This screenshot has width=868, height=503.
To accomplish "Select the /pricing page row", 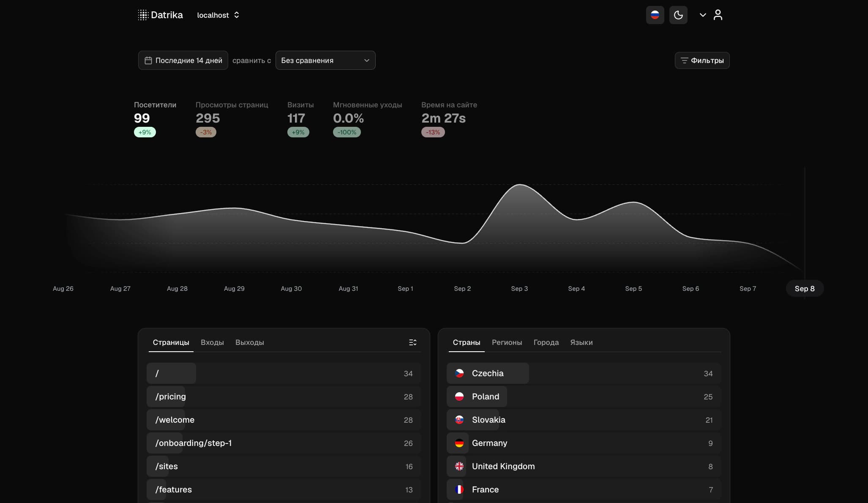I will 284,396.
